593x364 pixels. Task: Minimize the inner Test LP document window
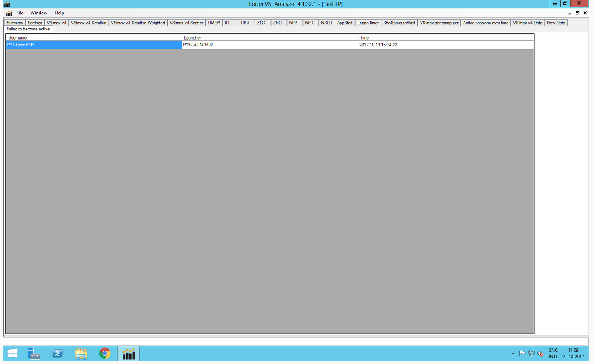click(x=570, y=13)
